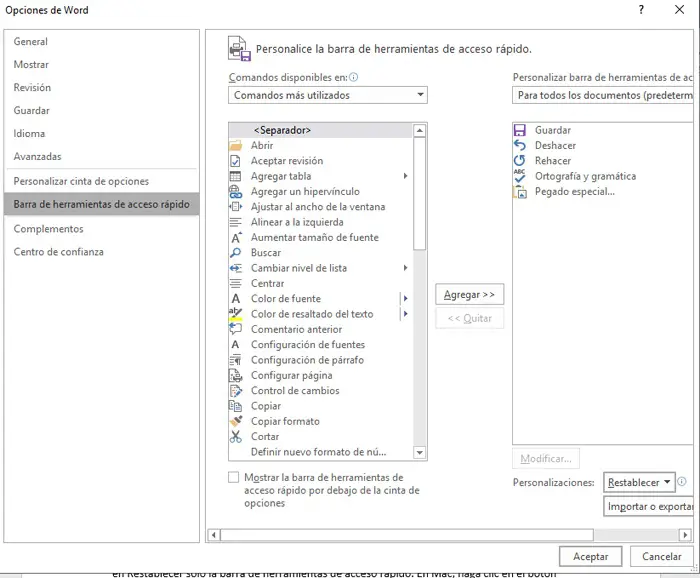Viewport: 700px width, 578px height.
Task: Expand the Agregar tabla submenu arrow
Action: pos(405,176)
